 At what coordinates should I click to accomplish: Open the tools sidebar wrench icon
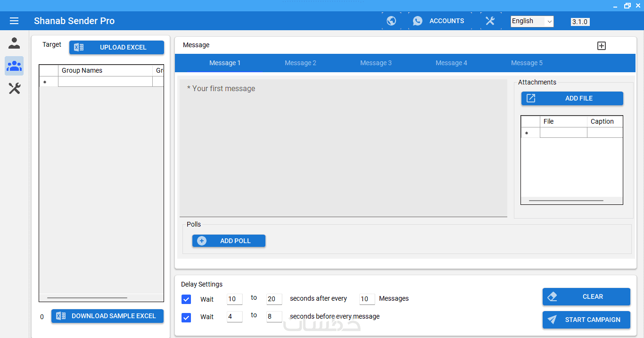coord(14,88)
